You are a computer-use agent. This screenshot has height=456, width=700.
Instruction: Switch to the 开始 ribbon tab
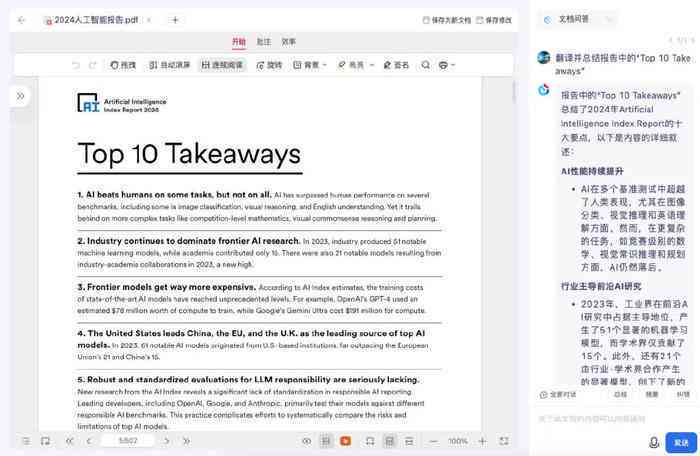(239, 42)
